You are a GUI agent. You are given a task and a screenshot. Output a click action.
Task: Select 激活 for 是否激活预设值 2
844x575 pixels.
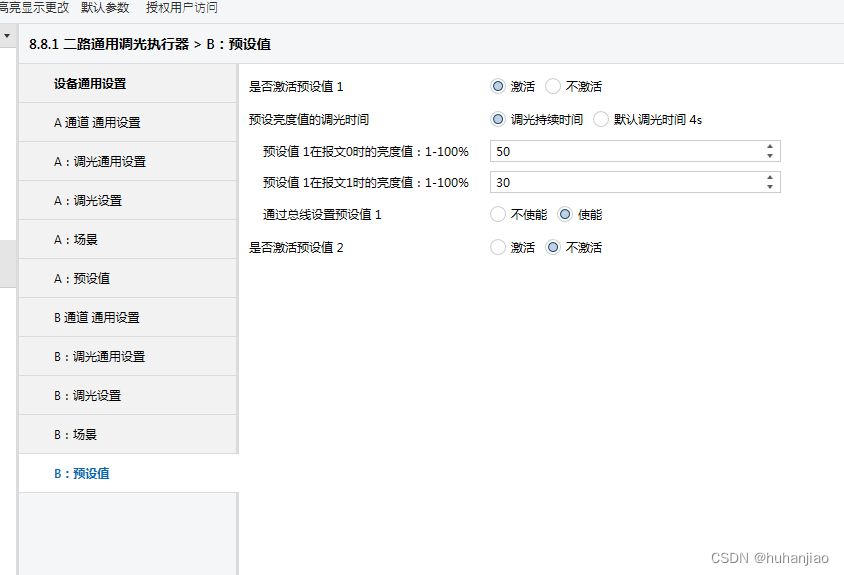[x=498, y=247]
